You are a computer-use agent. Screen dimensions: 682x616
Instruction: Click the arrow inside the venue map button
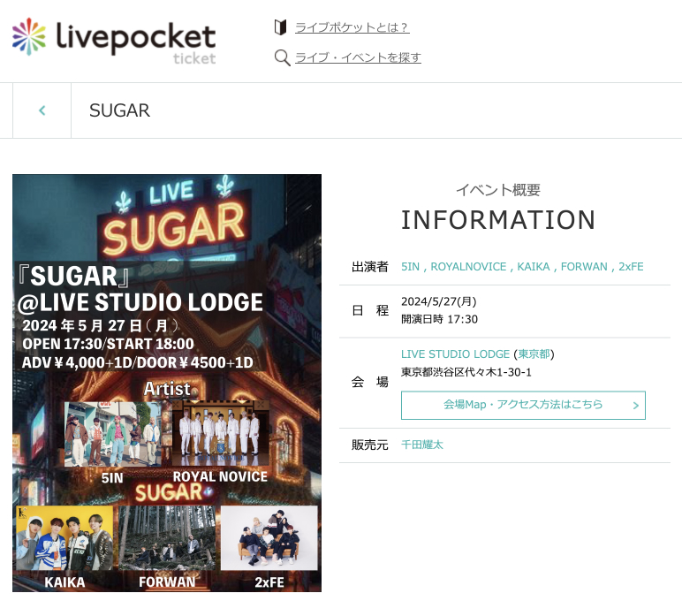[x=635, y=406]
